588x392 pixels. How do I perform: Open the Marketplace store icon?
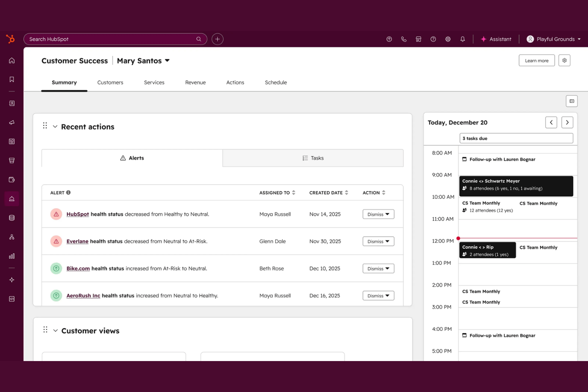(418, 39)
